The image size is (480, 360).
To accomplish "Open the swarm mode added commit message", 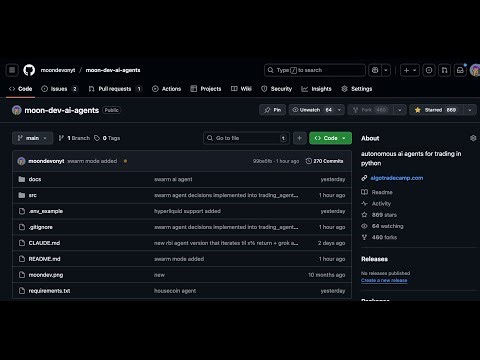I will (x=92, y=161).
